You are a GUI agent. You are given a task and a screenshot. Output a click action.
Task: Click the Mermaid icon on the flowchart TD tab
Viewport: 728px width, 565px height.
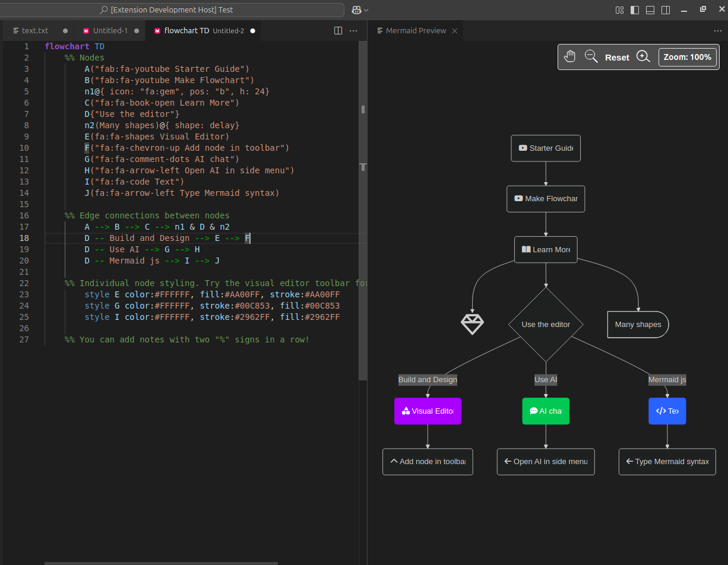pyautogui.click(x=157, y=30)
